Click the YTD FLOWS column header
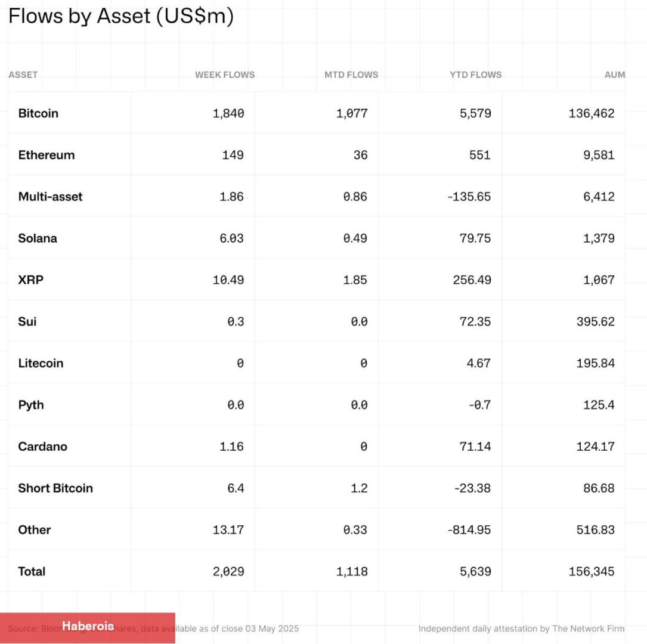Viewport: 647px width, 644px height. click(x=476, y=75)
